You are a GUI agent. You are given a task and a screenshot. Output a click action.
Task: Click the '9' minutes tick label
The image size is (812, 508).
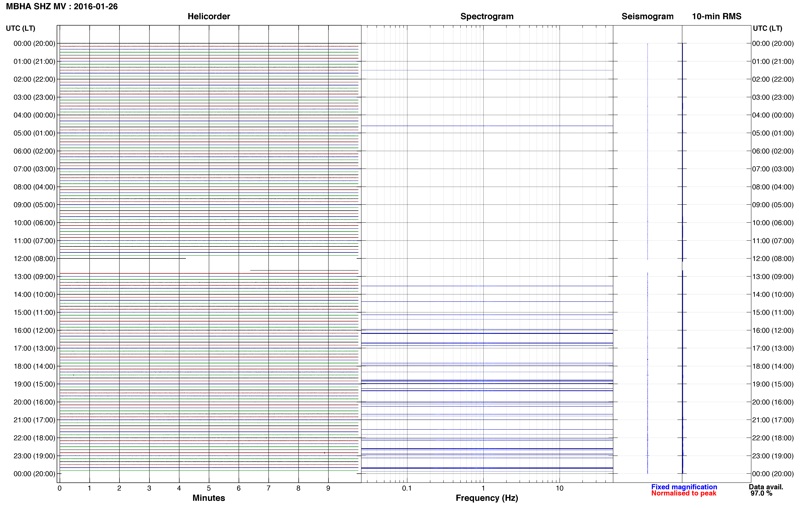pos(328,488)
